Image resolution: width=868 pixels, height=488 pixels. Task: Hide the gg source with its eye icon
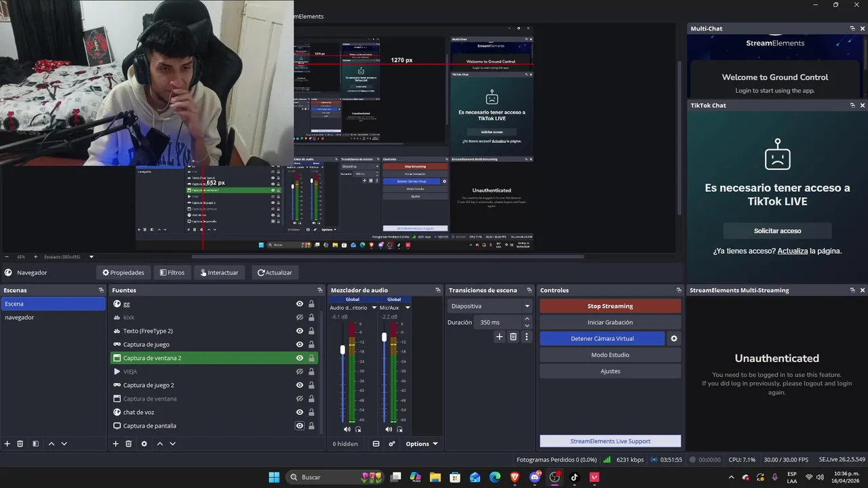[x=300, y=304]
